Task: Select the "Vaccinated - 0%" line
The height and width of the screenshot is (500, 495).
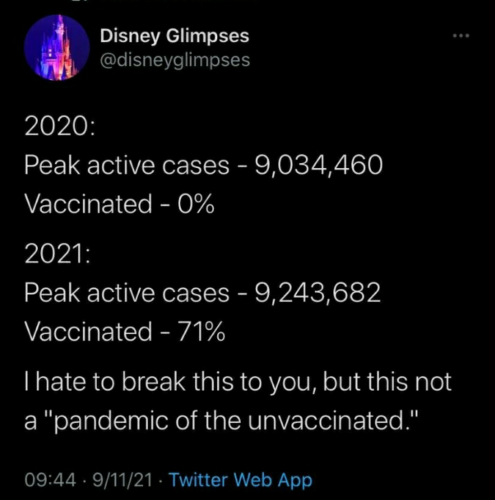Action: click(119, 204)
